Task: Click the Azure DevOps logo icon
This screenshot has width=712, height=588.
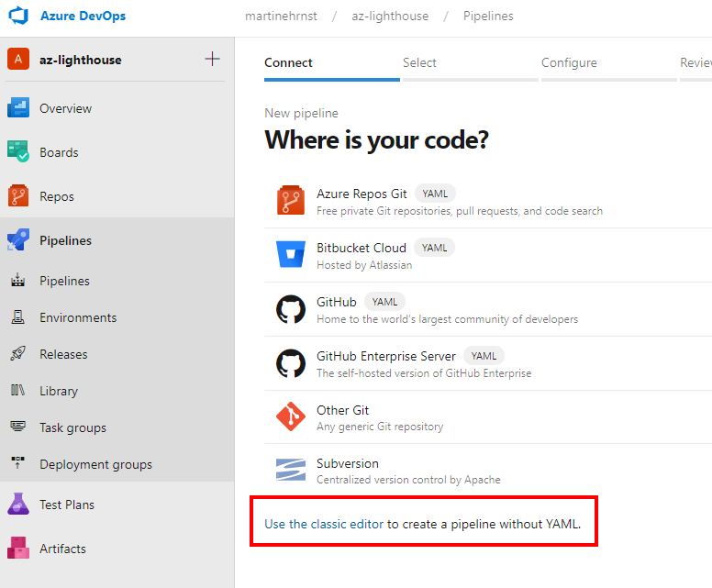Action: [18, 16]
